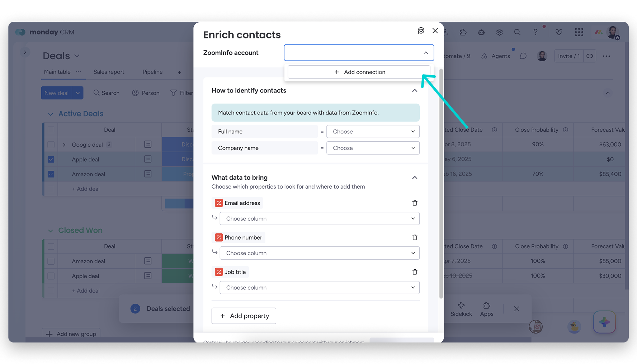
Task: Click the Enrich contacts dialog scrollbar
Action: pos(441,183)
